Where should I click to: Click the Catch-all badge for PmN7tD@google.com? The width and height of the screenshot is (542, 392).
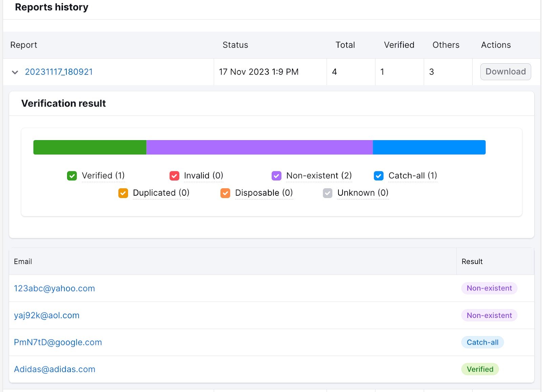coord(482,342)
